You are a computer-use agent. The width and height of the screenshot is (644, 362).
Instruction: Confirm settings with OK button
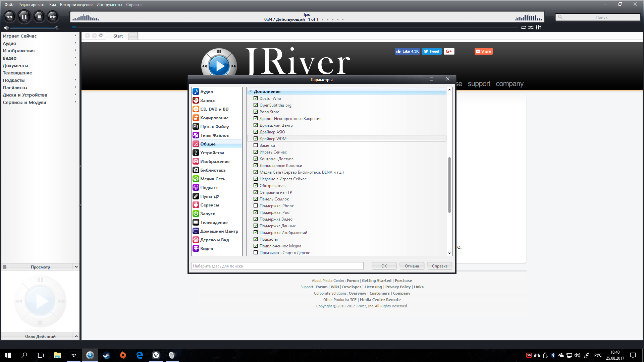(x=384, y=266)
